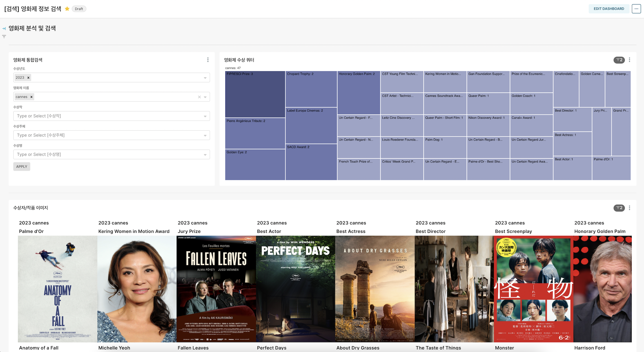The width and height of the screenshot is (644, 352).
Task: Clear all values in 영화제 이름 field
Action: tap(199, 97)
